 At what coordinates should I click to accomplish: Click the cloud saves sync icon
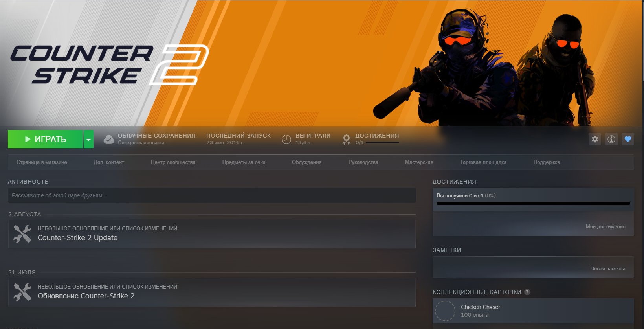pos(109,139)
